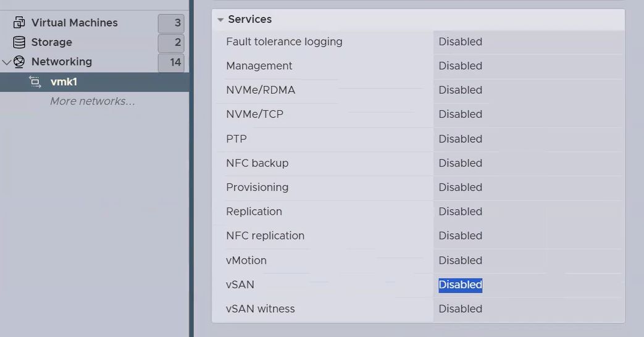Click the Management service label
The height and width of the screenshot is (337, 644).
259,66
